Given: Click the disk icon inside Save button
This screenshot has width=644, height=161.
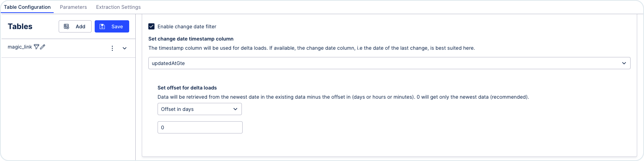Looking at the screenshot, I should pyautogui.click(x=102, y=26).
